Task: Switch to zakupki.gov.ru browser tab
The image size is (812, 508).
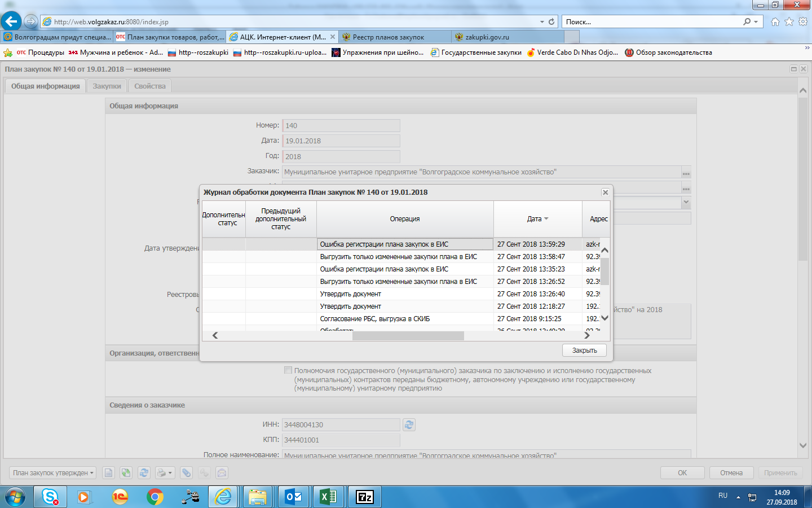Action: click(487, 37)
